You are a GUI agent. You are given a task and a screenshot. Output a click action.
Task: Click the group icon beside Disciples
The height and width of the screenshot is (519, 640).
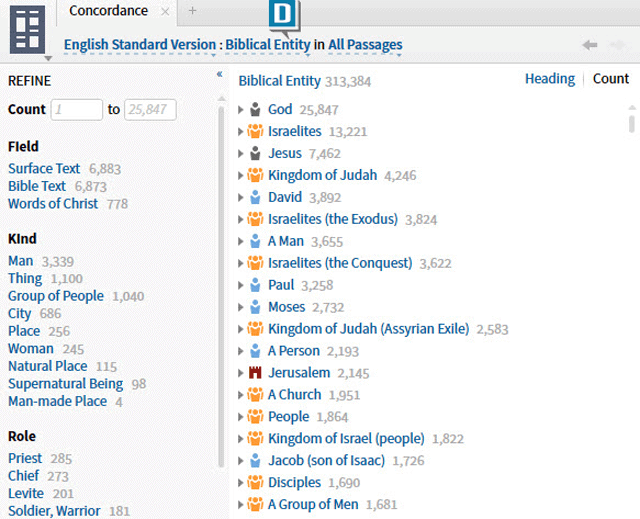[255, 483]
